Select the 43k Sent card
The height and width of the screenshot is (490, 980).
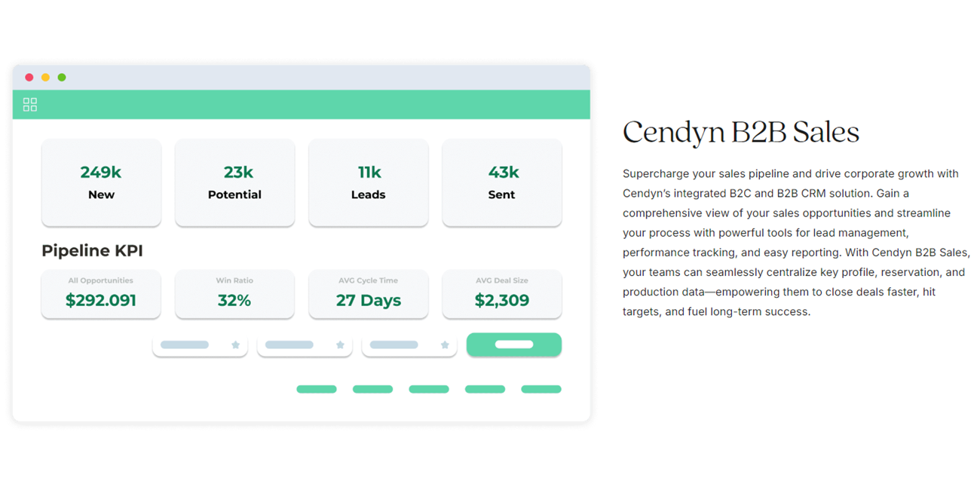click(x=502, y=182)
